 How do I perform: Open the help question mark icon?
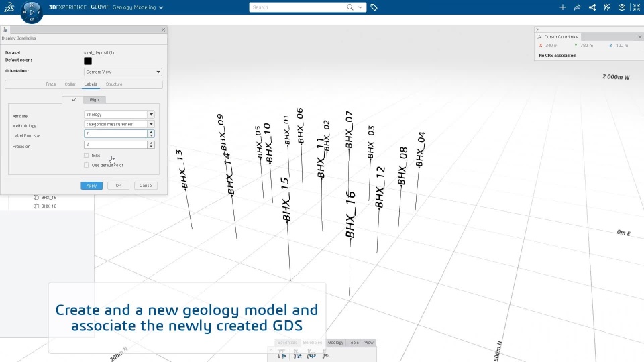point(622,7)
